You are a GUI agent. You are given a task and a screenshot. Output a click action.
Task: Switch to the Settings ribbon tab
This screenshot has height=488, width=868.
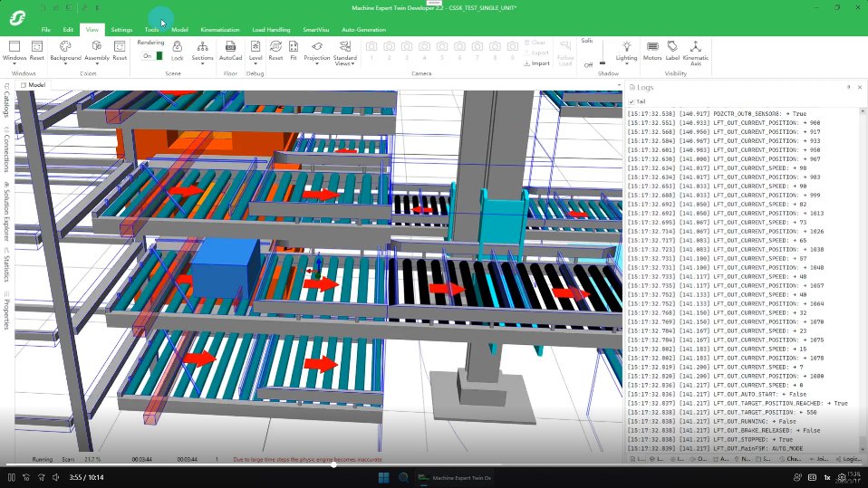[x=121, y=29]
